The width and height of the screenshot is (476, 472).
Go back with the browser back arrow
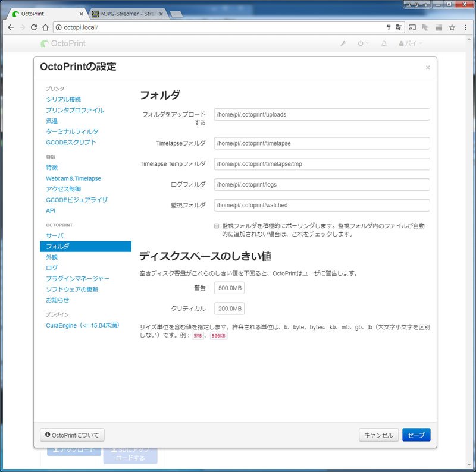[11, 27]
